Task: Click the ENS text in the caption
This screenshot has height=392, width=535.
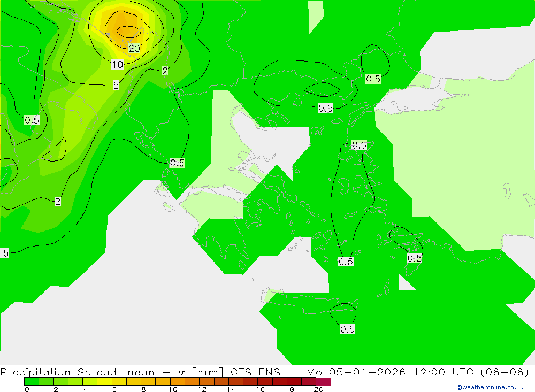Action: pos(270,372)
